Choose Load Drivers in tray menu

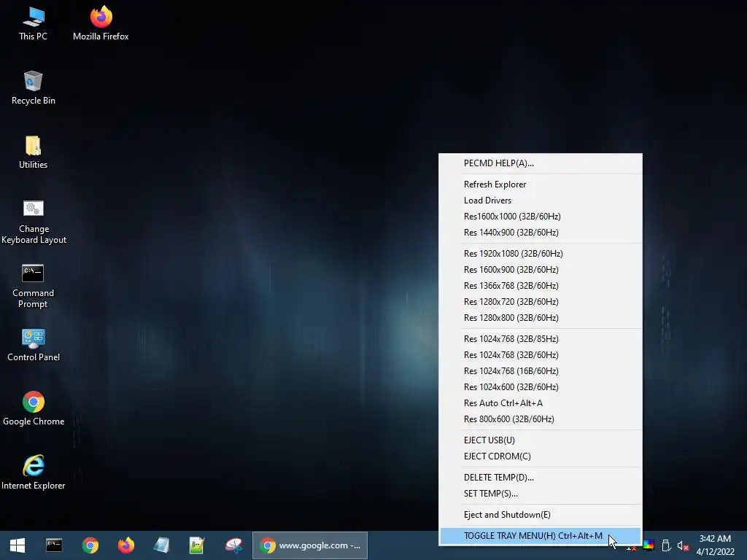pos(541,201)
